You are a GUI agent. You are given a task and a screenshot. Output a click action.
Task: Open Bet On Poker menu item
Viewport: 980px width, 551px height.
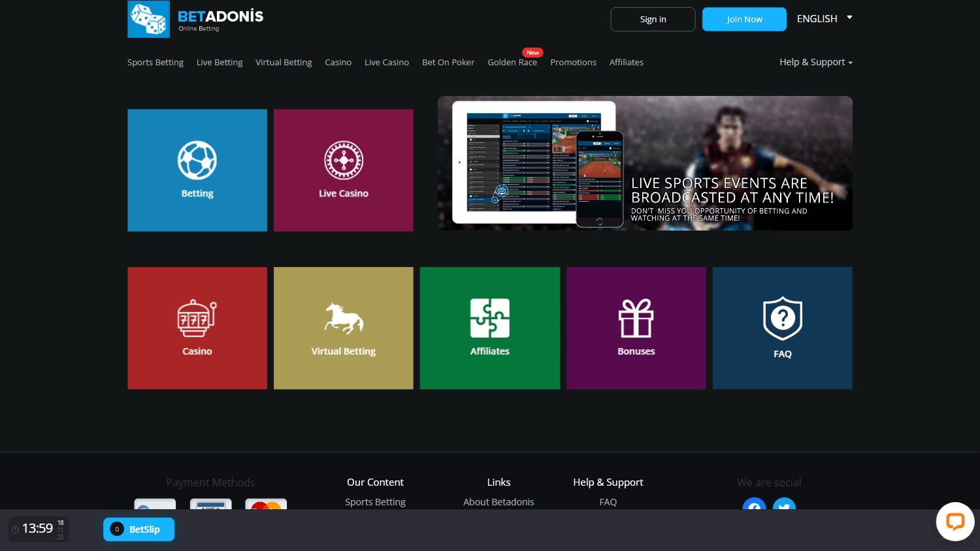click(x=448, y=63)
